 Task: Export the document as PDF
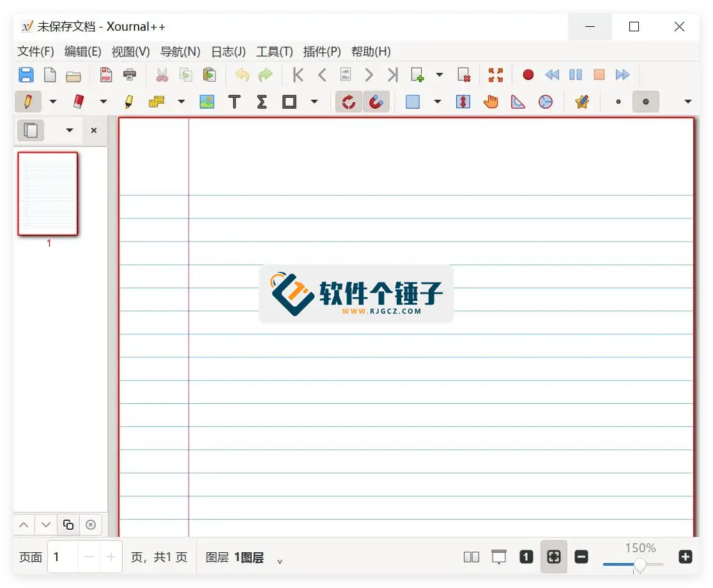coord(106,75)
